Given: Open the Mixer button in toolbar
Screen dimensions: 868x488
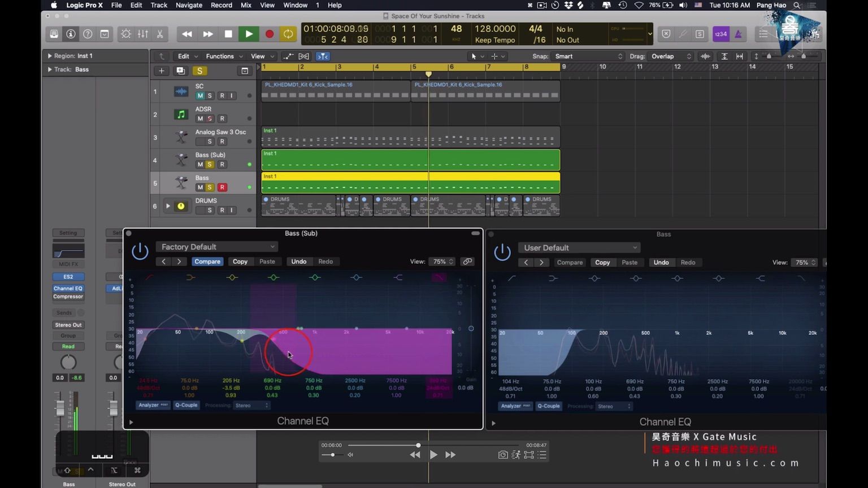Looking at the screenshot, I should (143, 34).
